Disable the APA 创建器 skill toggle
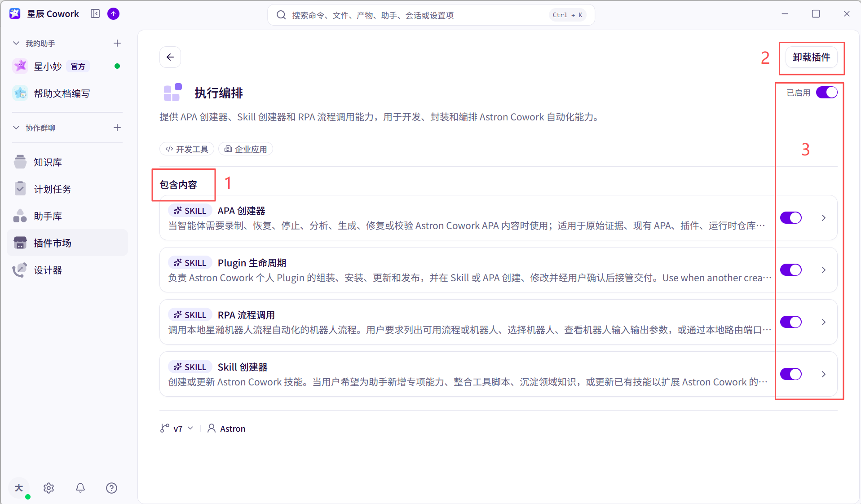 [x=791, y=218]
